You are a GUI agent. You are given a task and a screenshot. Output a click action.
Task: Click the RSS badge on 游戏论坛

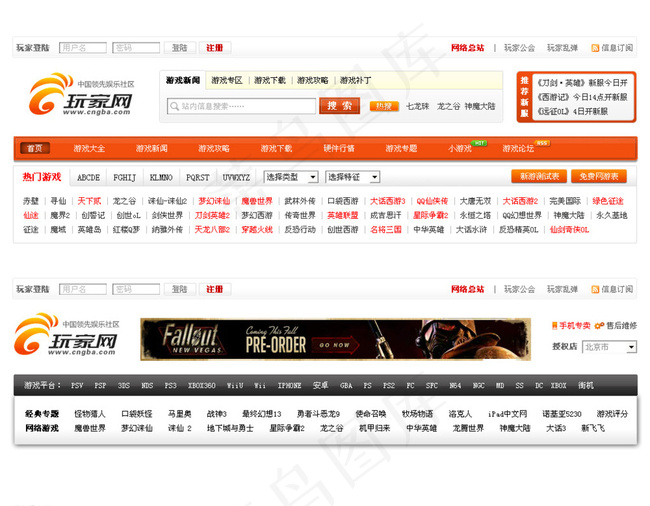[x=542, y=143]
